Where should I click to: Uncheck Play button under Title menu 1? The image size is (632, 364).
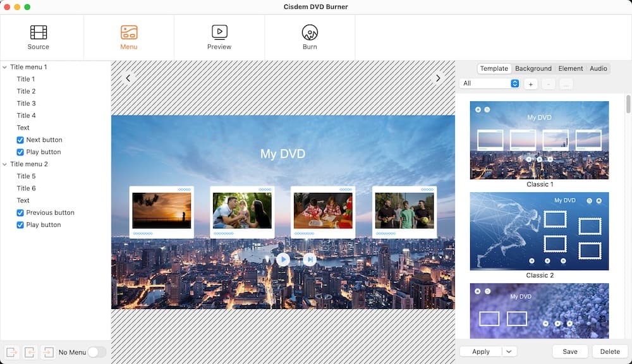click(20, 152)
